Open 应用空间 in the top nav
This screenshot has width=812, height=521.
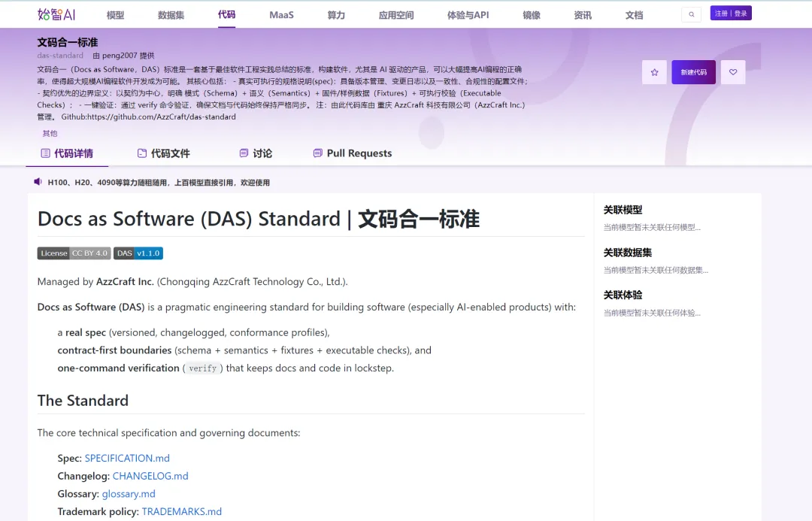coord(396,15)
